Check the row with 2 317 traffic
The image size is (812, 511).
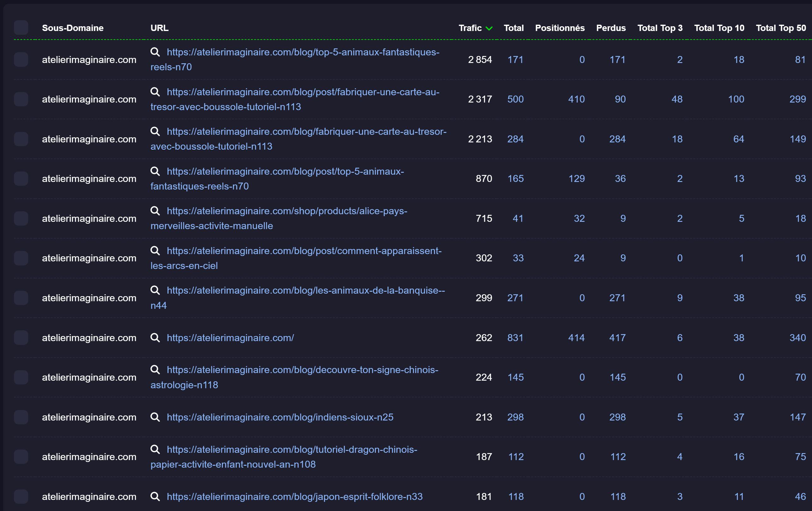pos(21,99)
